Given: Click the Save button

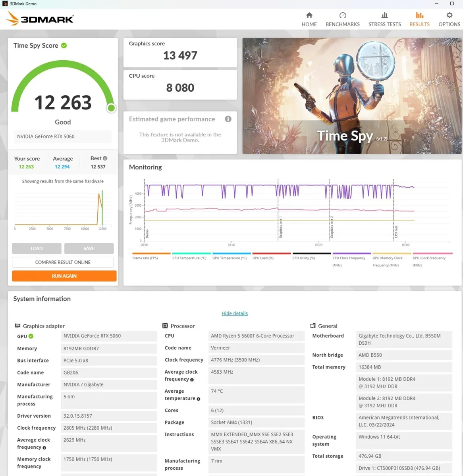Looking at the screenshot, I should 89,248.
